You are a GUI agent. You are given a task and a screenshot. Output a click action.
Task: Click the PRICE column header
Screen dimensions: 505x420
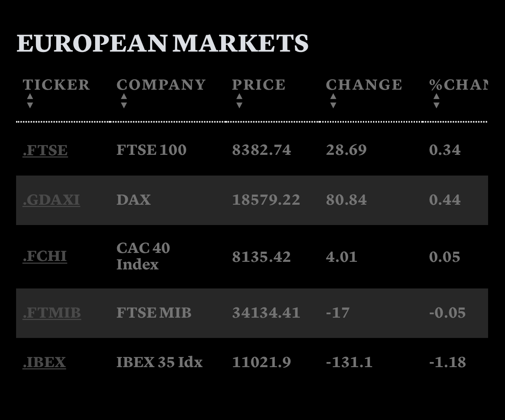(258, 85)
